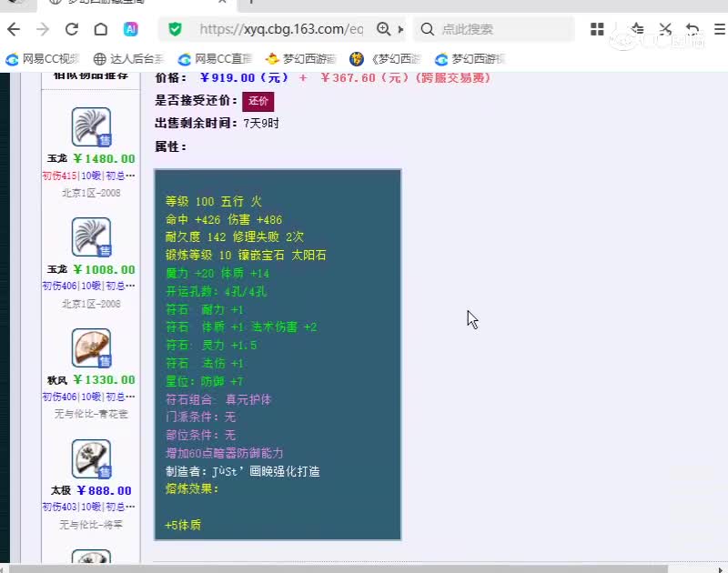Expand the arrow next to zoom icon
The width and height of the screenshot is (728, 573).
(400, 29)
